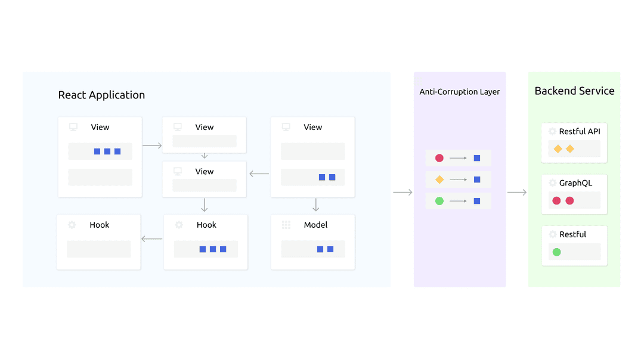644x353 pixels.
Task: Click the Backend Service heading
Action: [575, 91]
